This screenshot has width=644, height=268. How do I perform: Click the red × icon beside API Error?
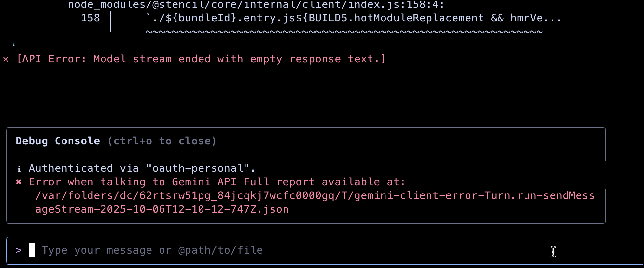tap(6, 59)
